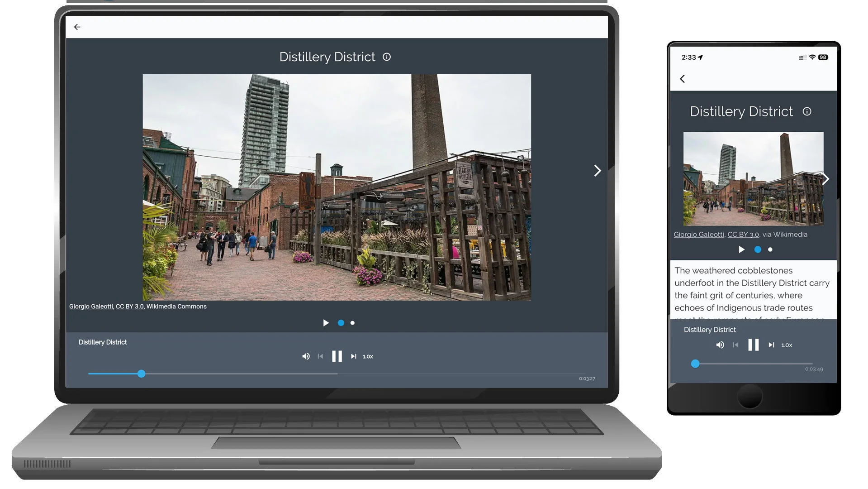Open the Giorgio Galeotti link under the laptop image
Viewport: 868px width, 489px height.
(91, 307)
